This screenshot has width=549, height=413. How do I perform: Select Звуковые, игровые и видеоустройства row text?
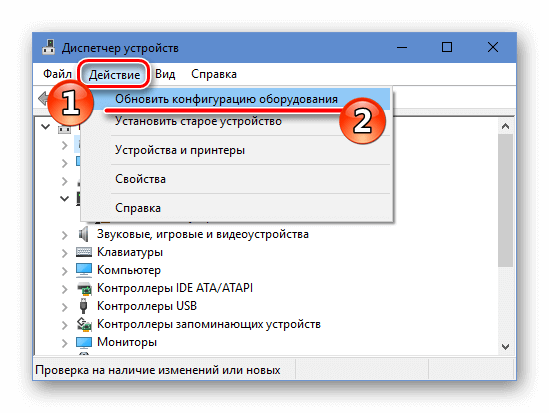[x=203, y=234]
